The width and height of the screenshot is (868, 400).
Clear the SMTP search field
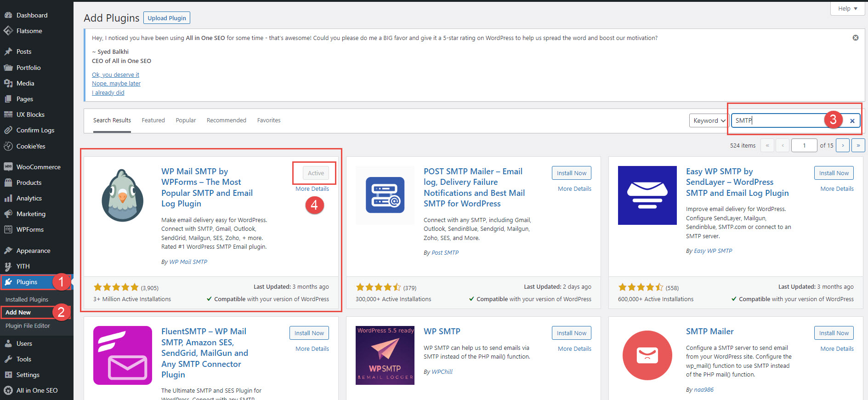[x=852, y=121]
